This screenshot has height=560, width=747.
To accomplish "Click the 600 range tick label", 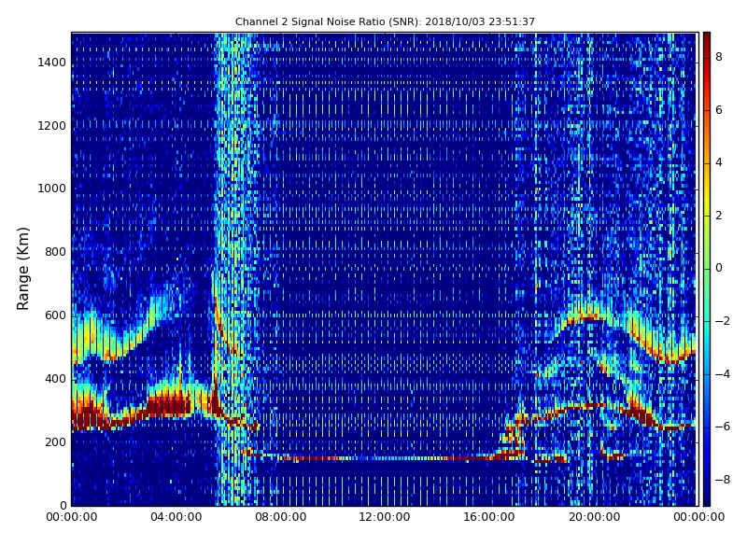I will pyautogui.click(x=55, y=315).
